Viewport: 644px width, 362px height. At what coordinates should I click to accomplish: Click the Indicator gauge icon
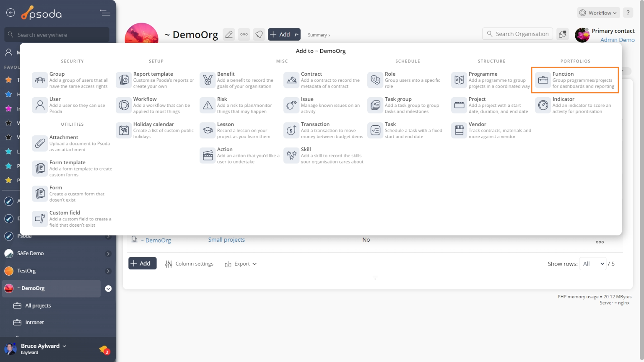(543, 105)
